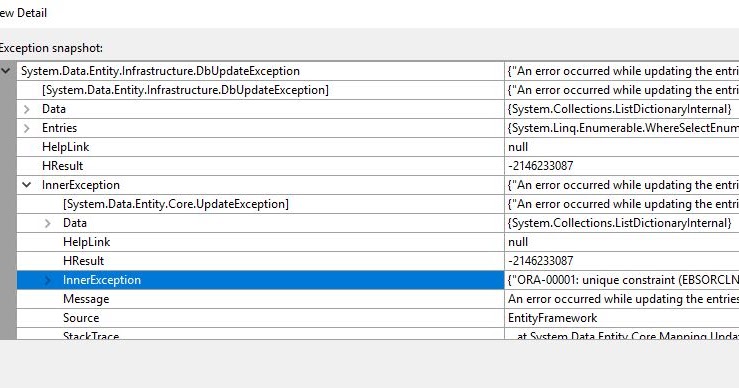Image resolution: width=739 pixels, height=388 pixels.
Task: Click the WhereSelectEnum value of Entries
Action: (623, 128)
